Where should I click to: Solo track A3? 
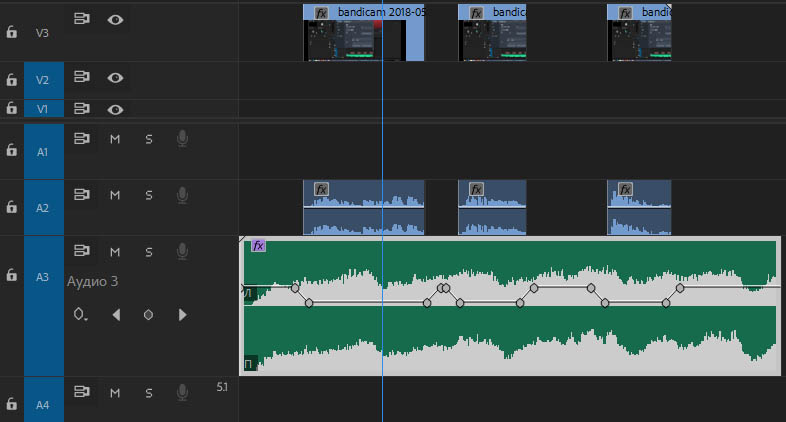[x=149, y=252]
